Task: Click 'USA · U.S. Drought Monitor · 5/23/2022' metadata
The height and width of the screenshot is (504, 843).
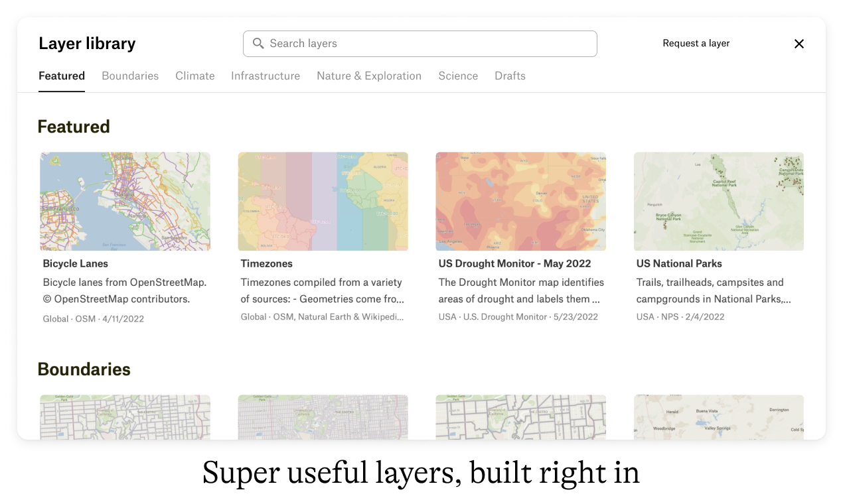Action: [518, 317]
